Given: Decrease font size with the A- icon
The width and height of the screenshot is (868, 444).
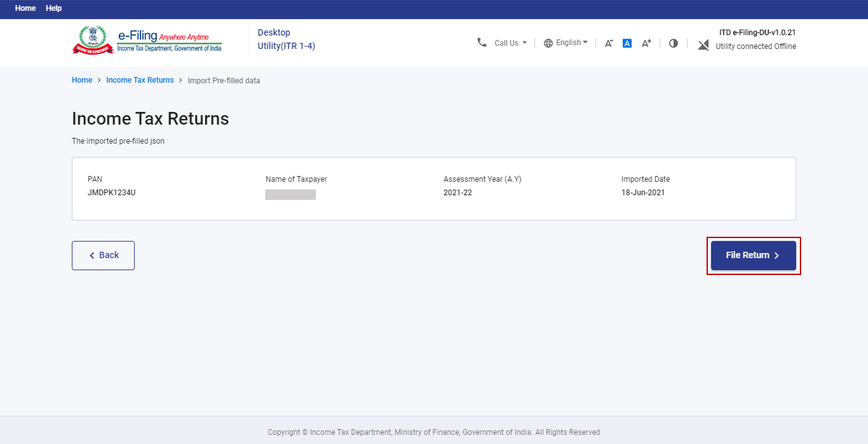Looking at the screenshot, I should tap(608, 43).
